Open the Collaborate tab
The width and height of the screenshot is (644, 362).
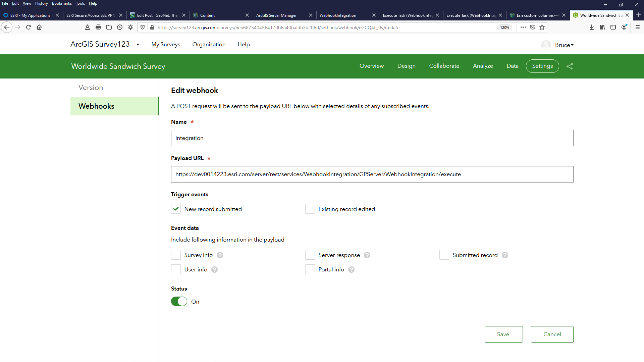pos(444,66)
